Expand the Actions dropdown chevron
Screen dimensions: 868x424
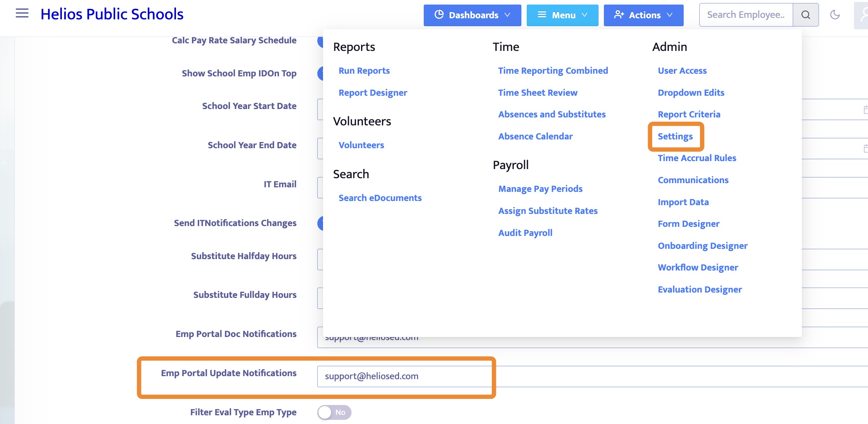tap(670, 15)
